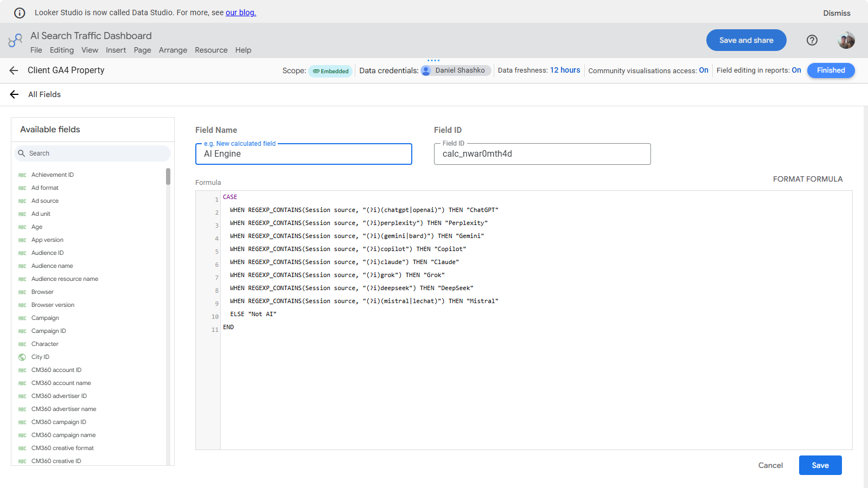868x488 pixels.
Task: Open the user profile avatar
Action: tap(846, 40)
